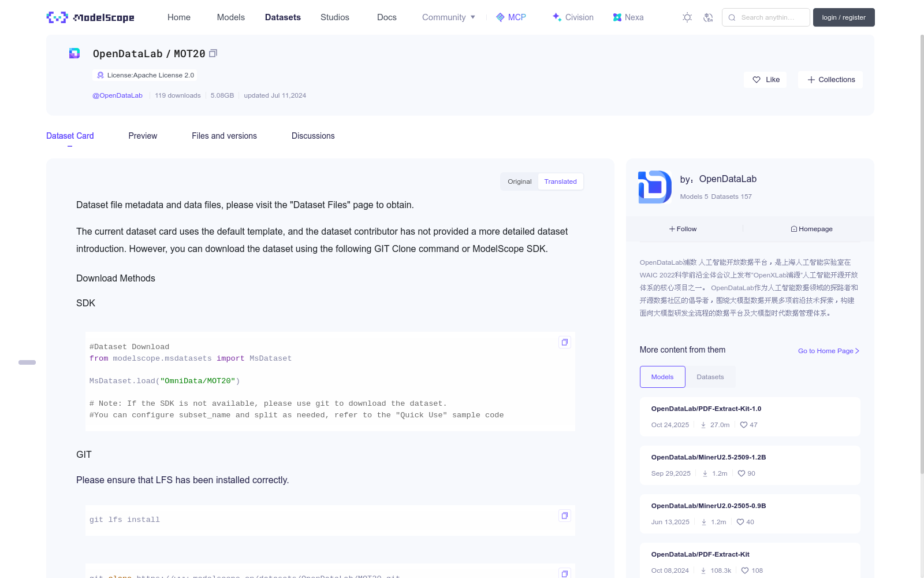Follow OpenDataLab
The image size is (924, 578).
683,229
